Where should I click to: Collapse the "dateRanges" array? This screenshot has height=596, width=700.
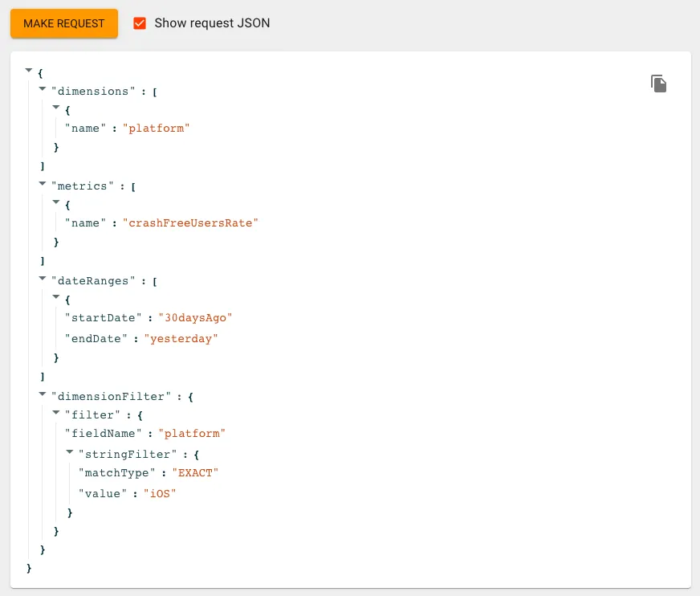pyautogui.click(x=43, y=280)
